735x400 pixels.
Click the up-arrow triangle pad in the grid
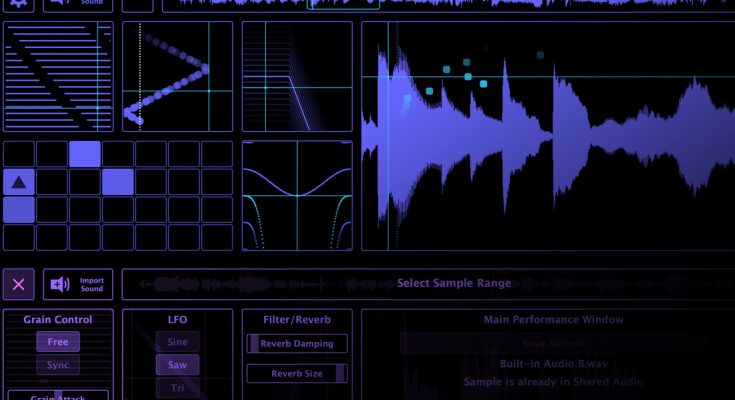point(19,182)
